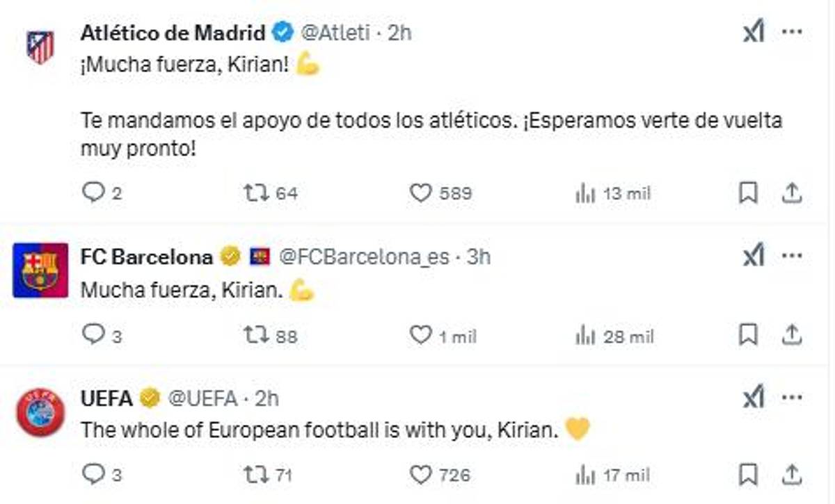Screen dimensions: 835x504
Task: Like the FC Barcelona tweet
Action: [420, 336]
